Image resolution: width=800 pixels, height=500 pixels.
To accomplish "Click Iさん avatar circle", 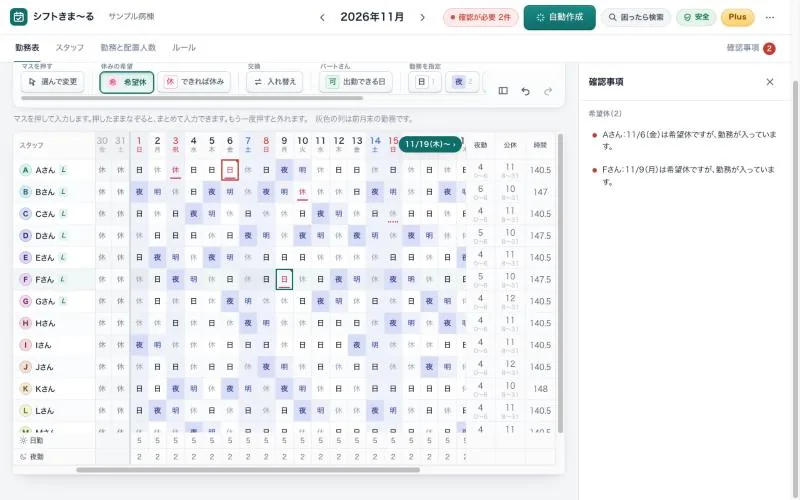I will tap(26, 345).
